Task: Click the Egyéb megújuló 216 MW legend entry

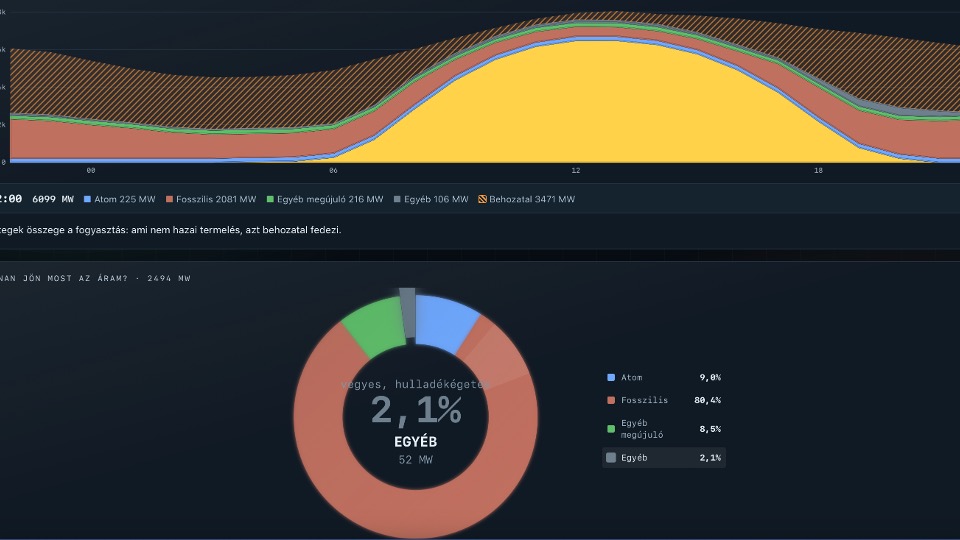Action: click(325, 199)
